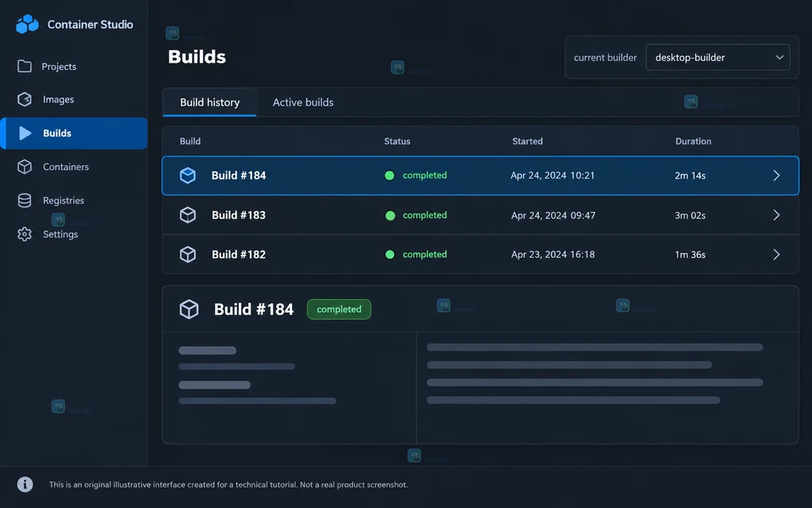Click the info icon in the footer bar
This screenshot has width=812, height=508.
click(x=25, y=484)
